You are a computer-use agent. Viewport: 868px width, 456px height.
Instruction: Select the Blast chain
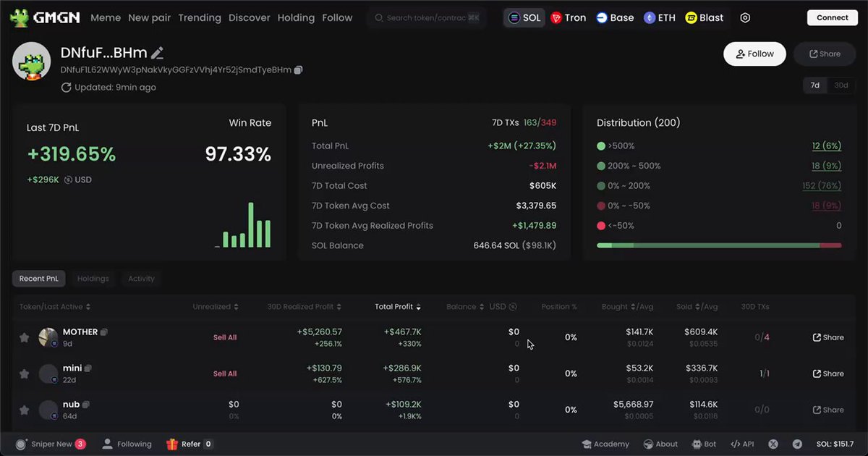click(705, 18)
